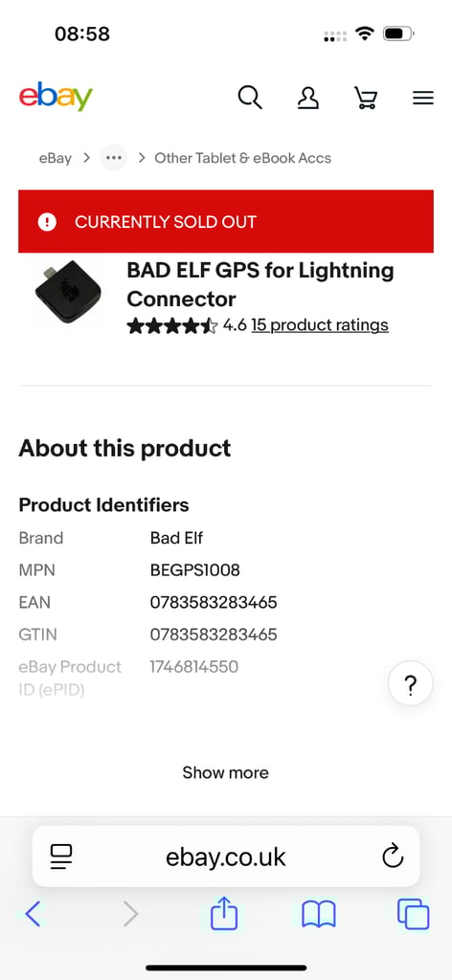The height and width of the screenshot is (980, 452).
Task: View the shopping cart icon
Action: (365, 98)
